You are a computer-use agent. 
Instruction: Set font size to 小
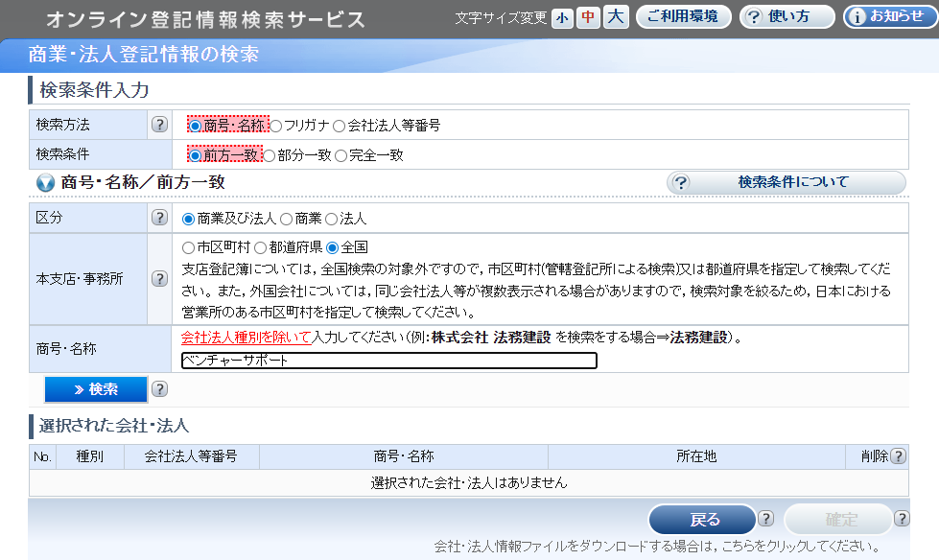pyautogui.click(x=561, y=17)
